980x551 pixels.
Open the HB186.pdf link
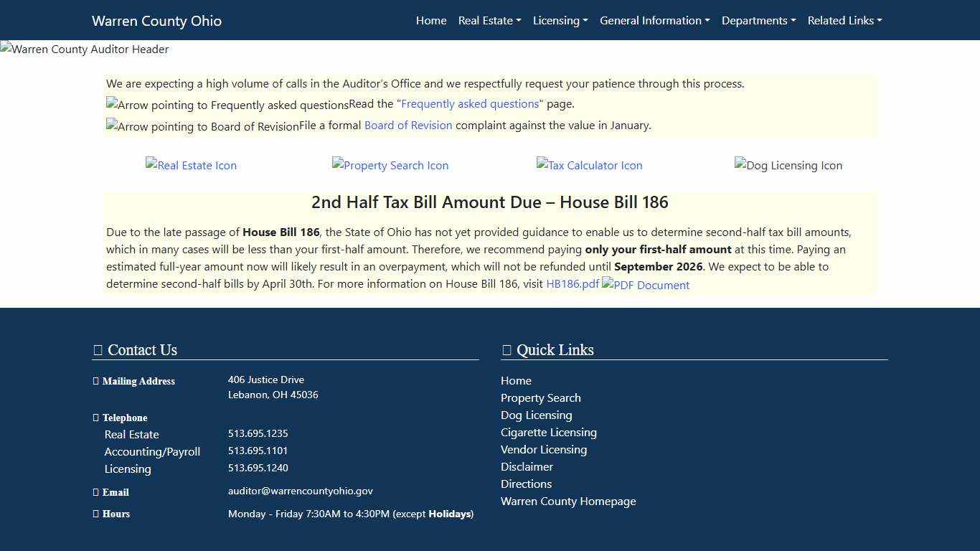pyautogui.click(x=572, y=284)
